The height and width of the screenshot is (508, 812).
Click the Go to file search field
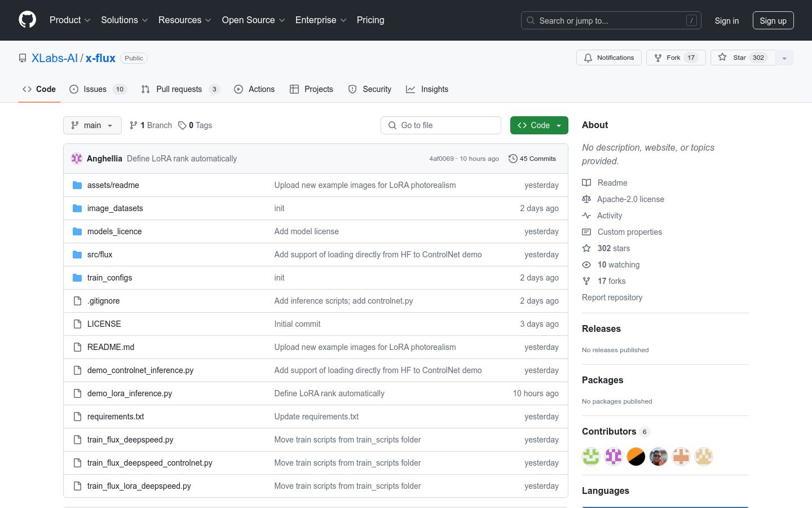[x=441, y=125]
